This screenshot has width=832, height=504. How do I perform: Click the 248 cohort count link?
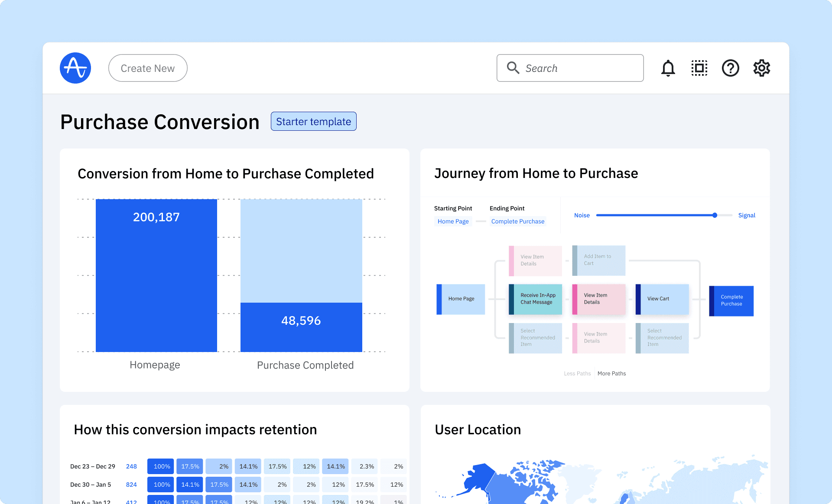click(131, 466)
